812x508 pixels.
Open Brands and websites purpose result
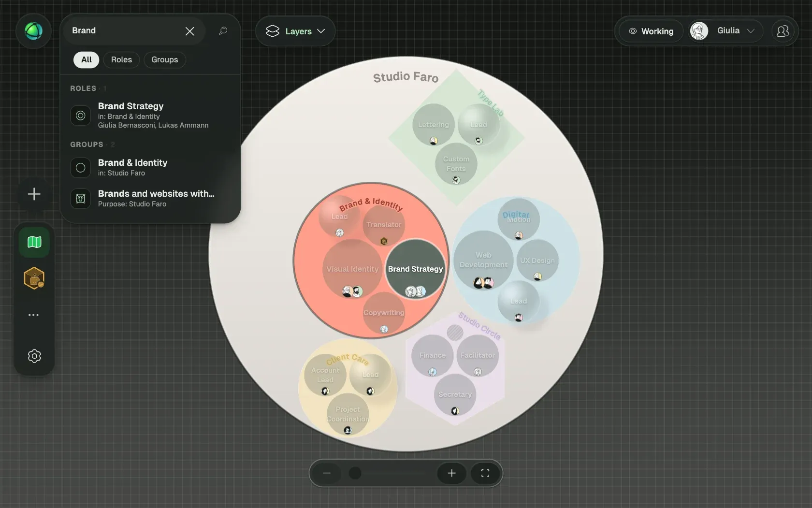pyautogui.click(x=150, y=198)
